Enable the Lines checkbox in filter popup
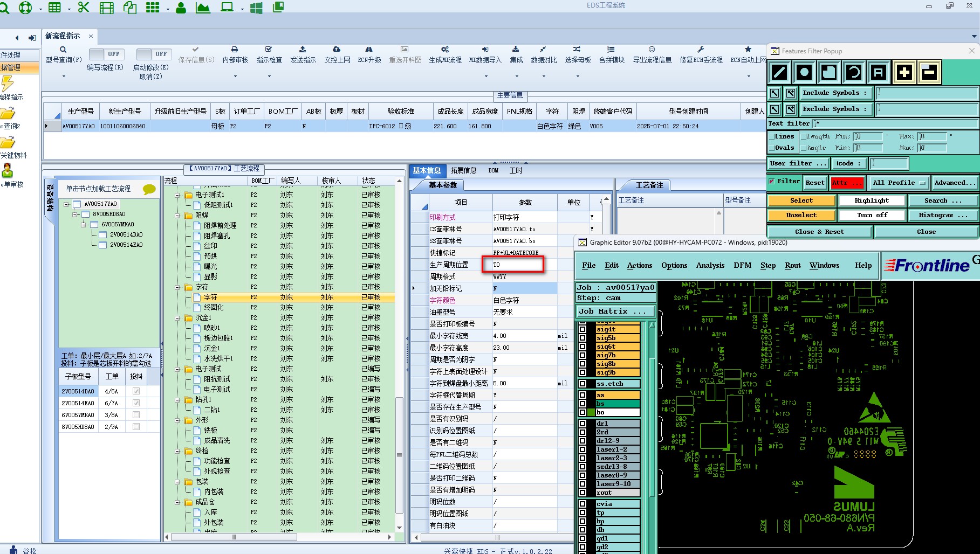 click(772, 137)
